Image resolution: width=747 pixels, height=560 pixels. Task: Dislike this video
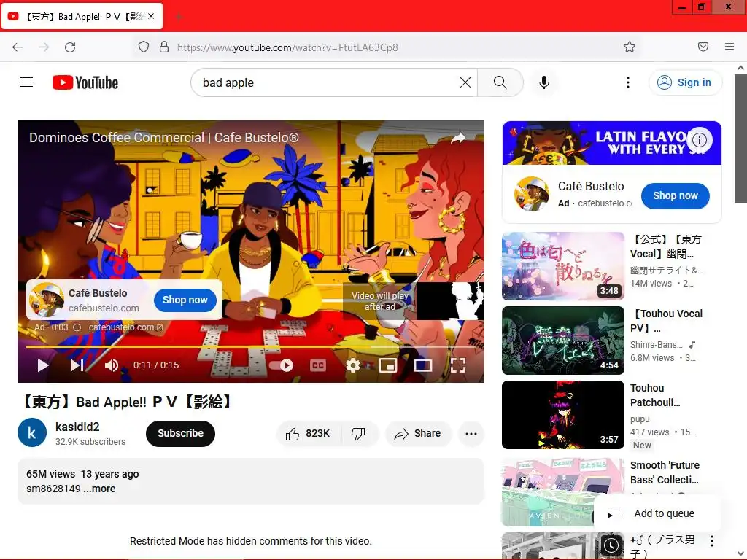click(359, 433)
